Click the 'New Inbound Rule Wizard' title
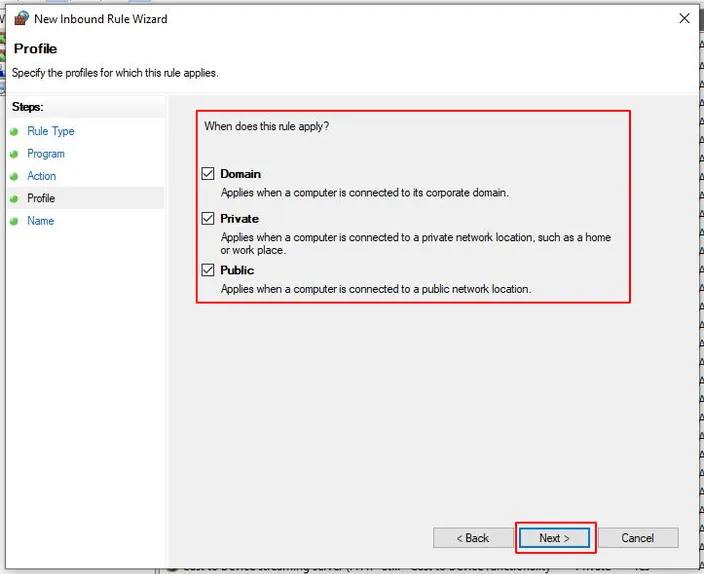The image size is (704, 574). 101,19
